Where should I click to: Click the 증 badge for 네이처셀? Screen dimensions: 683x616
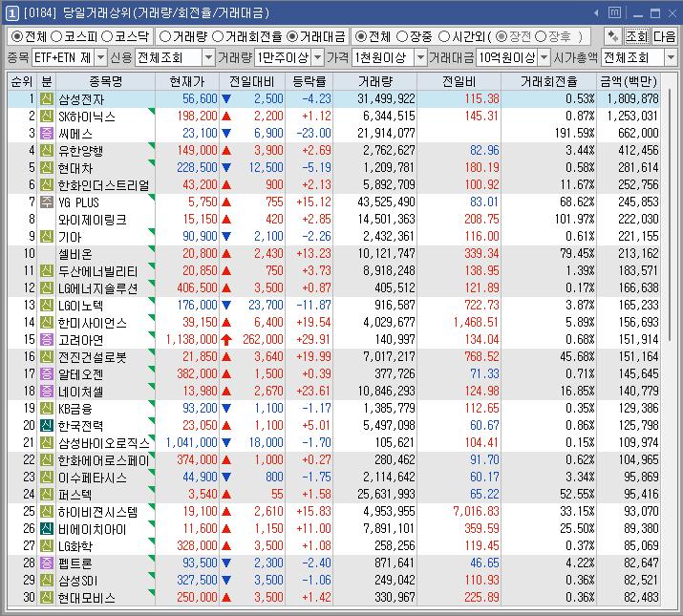tap(47, 392)
